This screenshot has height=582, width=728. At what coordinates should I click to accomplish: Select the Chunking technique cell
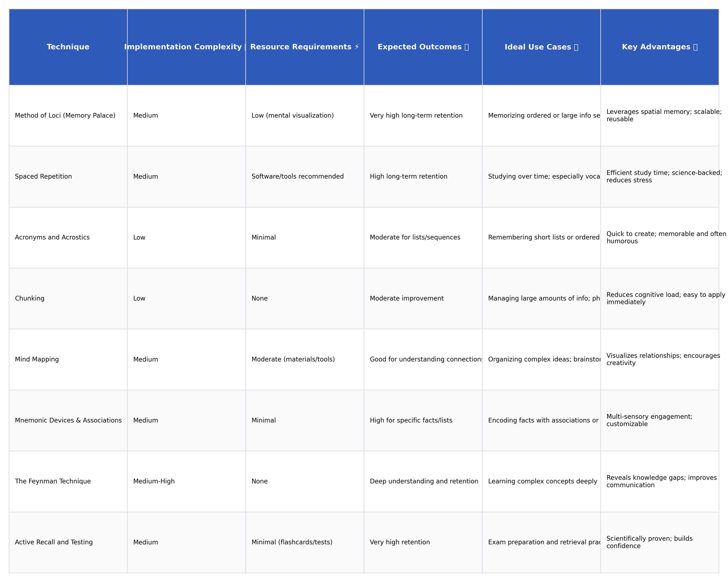coord(30,298)
